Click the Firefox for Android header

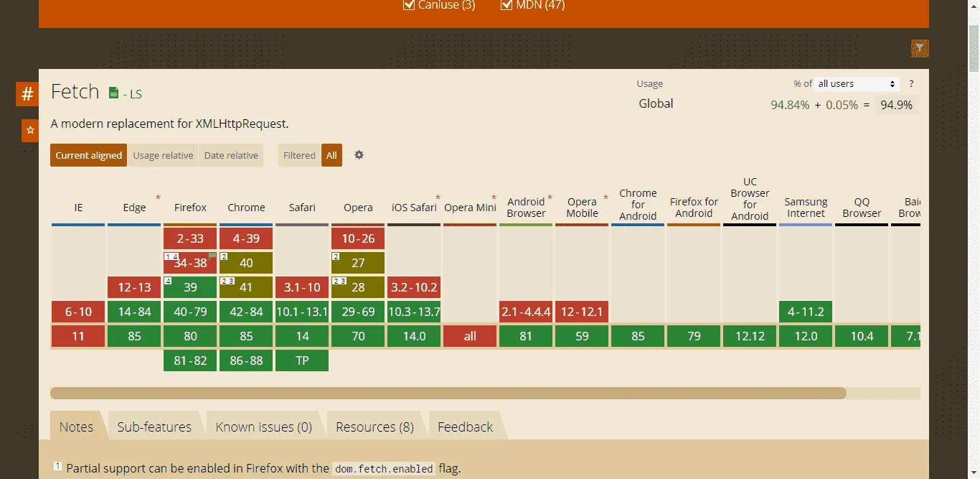(x=694, y=208)
